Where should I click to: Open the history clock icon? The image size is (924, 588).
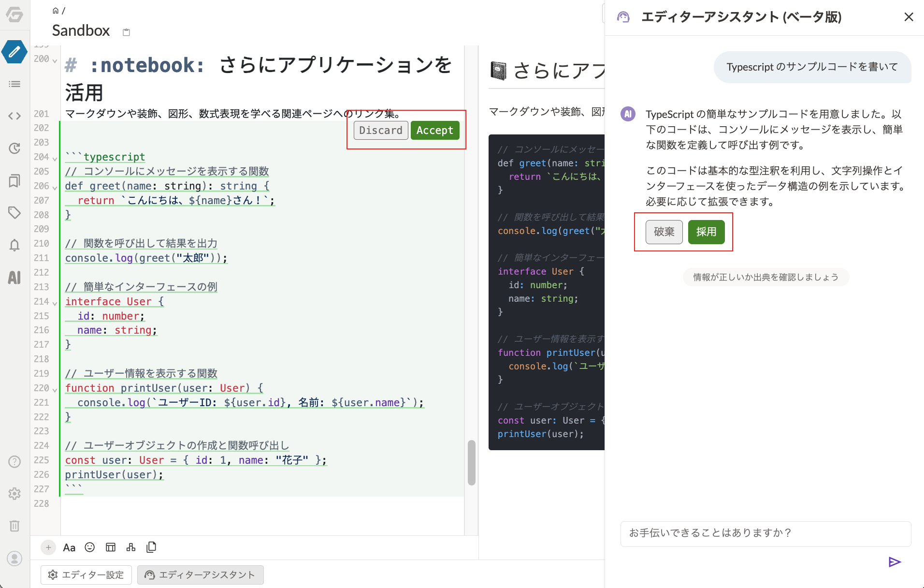pos(14,148)
